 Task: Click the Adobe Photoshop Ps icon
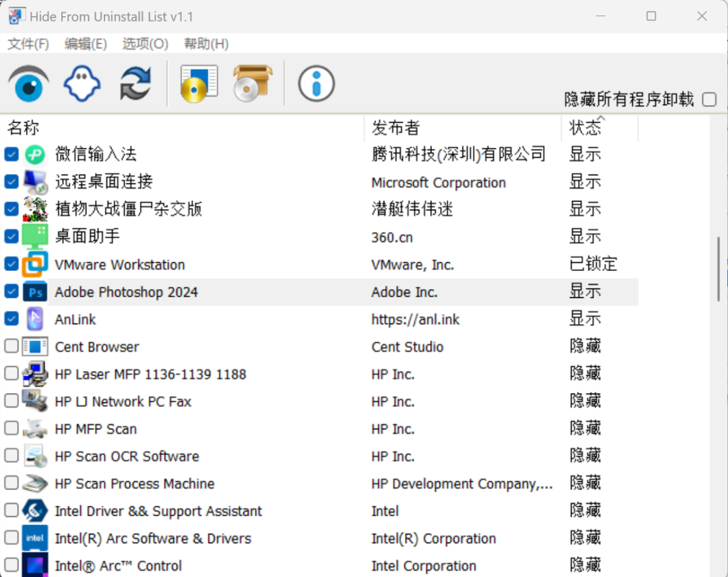tap(35, 292)
